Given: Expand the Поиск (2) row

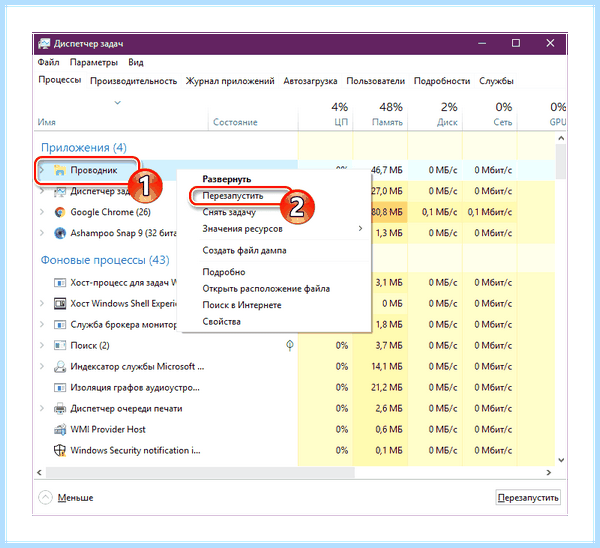Looking at the screenshot, I should tap(42, 346).
